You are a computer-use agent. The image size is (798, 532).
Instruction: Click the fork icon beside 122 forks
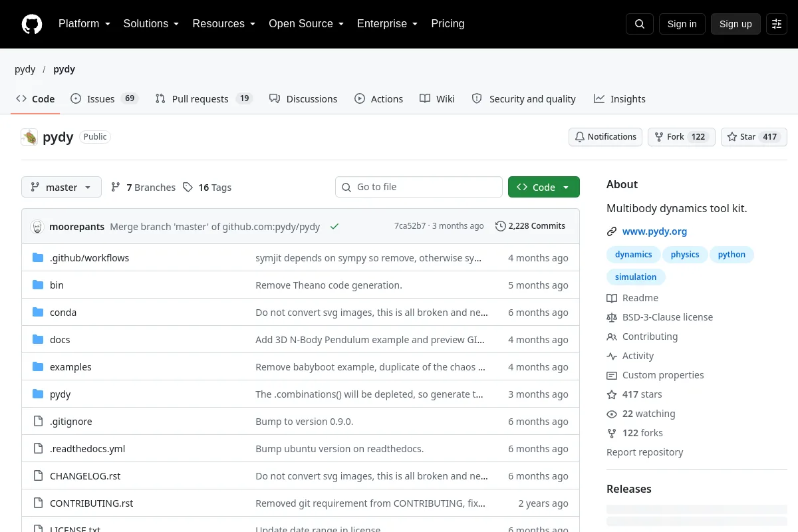(x=612, y=434)
